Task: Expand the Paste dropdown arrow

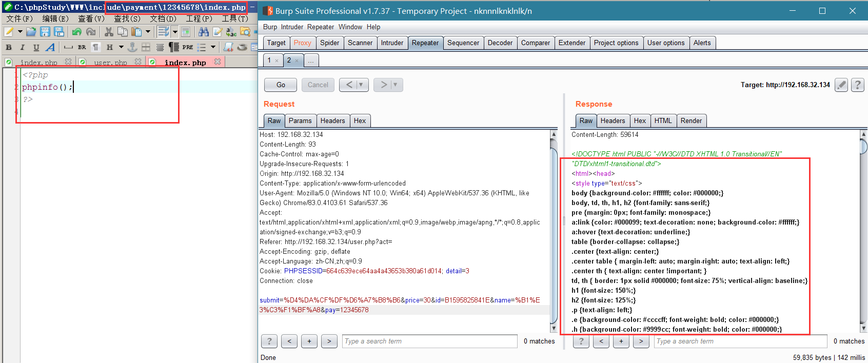Action: pyautogui.click(x=148, y=32)
